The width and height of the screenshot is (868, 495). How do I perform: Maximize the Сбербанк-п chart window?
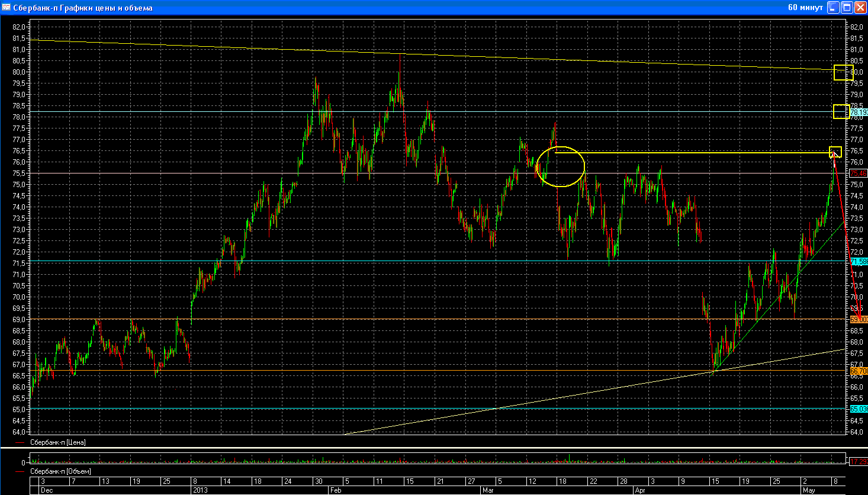(847, 8)
